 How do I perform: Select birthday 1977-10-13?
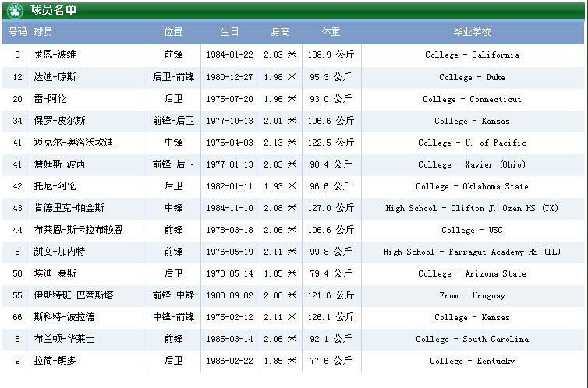(229, 121)
